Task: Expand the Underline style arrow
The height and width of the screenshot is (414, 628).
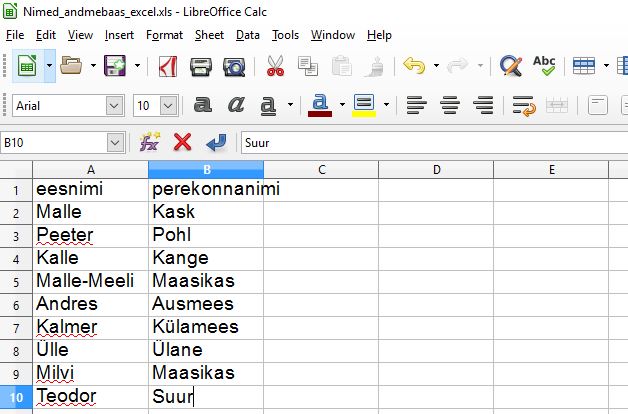Action: point(290,105)
